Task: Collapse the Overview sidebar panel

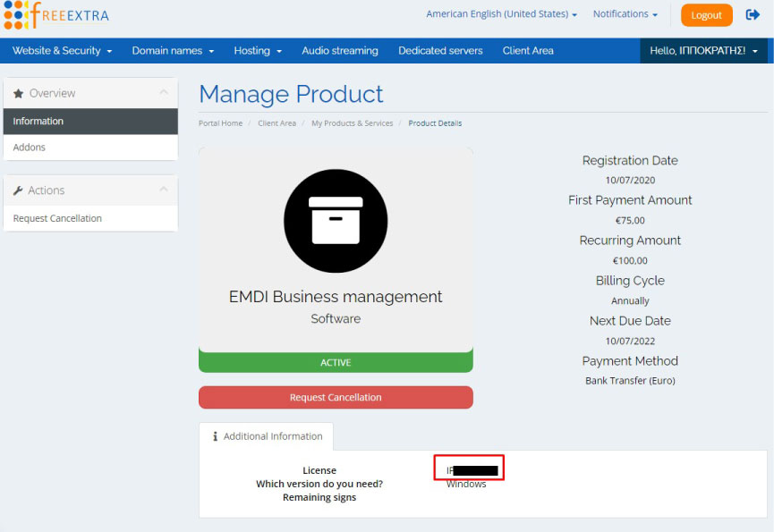Action: tap(164, 92)
